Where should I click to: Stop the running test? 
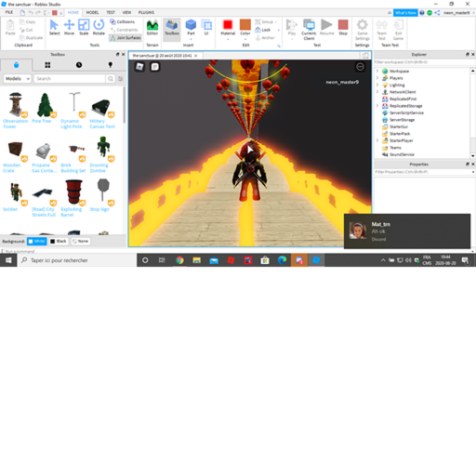pos(343,27)
